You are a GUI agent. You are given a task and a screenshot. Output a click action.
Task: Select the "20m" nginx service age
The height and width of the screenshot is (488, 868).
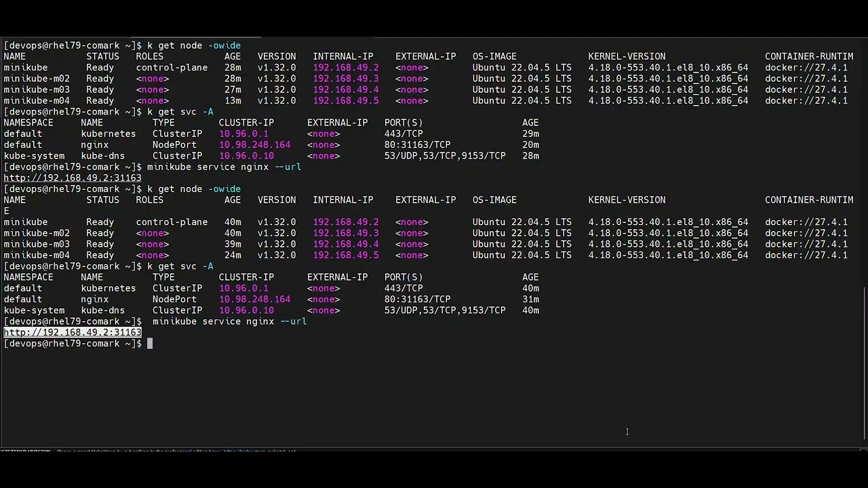(x=530, y=144)
